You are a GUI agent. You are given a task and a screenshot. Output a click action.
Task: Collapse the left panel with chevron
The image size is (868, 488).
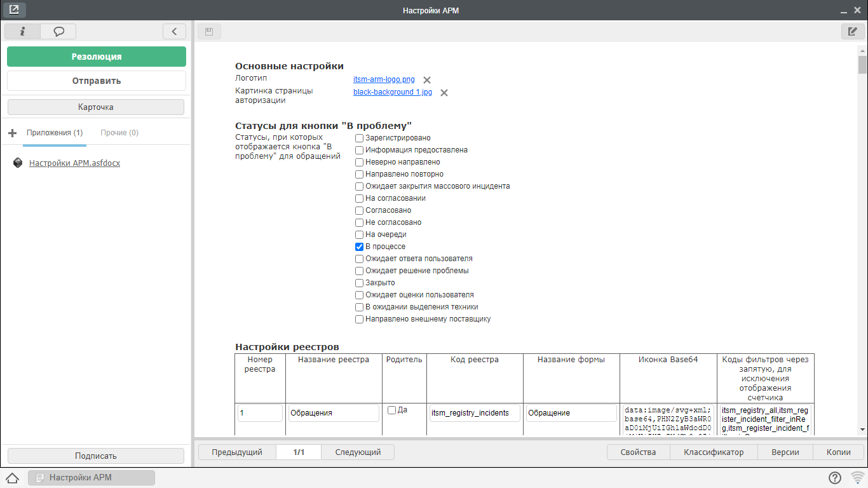click(x=174, y=31)
